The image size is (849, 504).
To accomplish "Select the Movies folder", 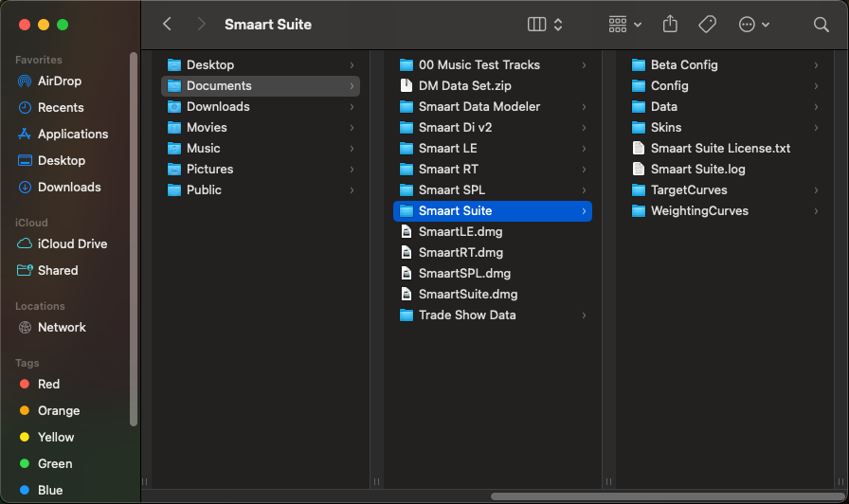I will pos(261,128).
